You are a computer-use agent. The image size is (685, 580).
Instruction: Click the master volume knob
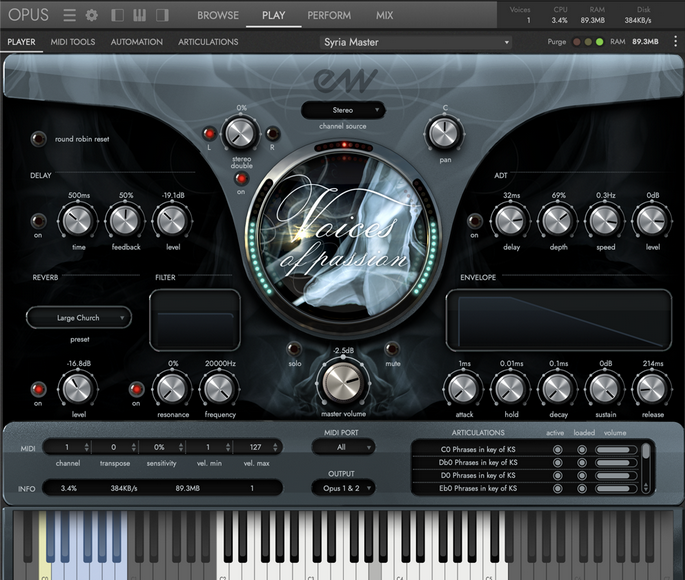pyautogui.click(x=343, y=381)
